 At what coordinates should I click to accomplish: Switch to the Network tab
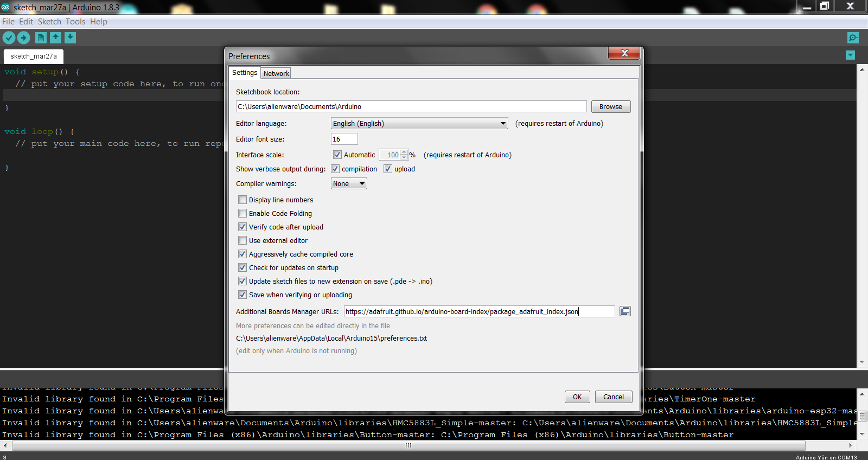pos(276,73)
